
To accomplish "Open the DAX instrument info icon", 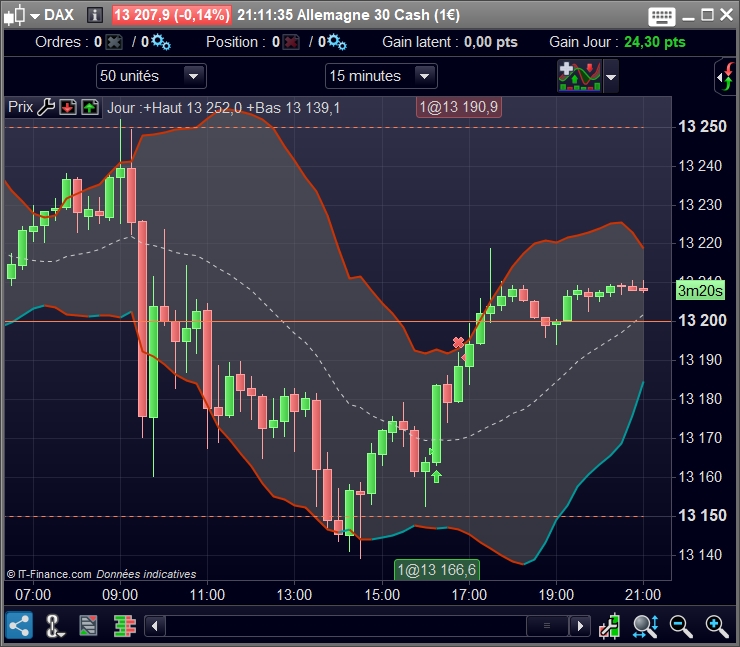I will (x=95, y=15).
